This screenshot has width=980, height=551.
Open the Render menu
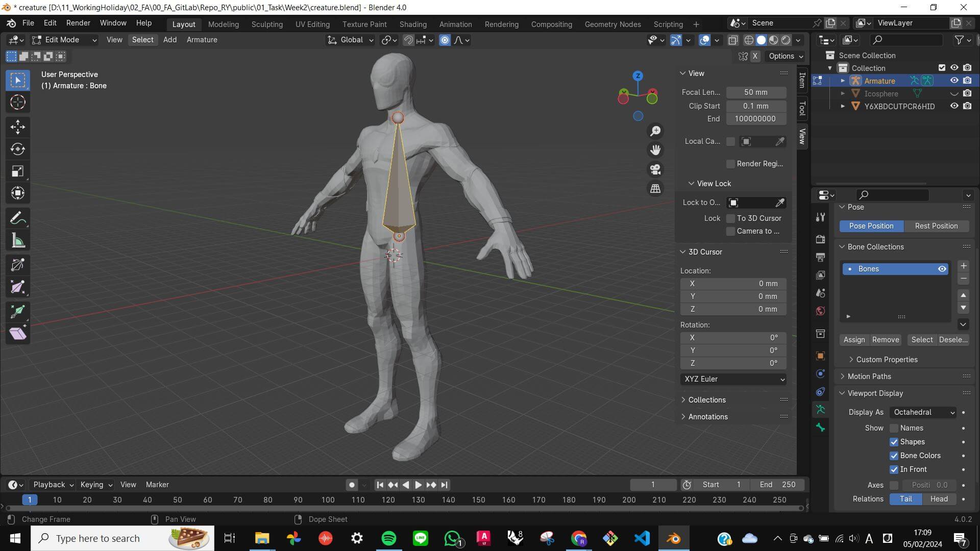coord(78,23)
